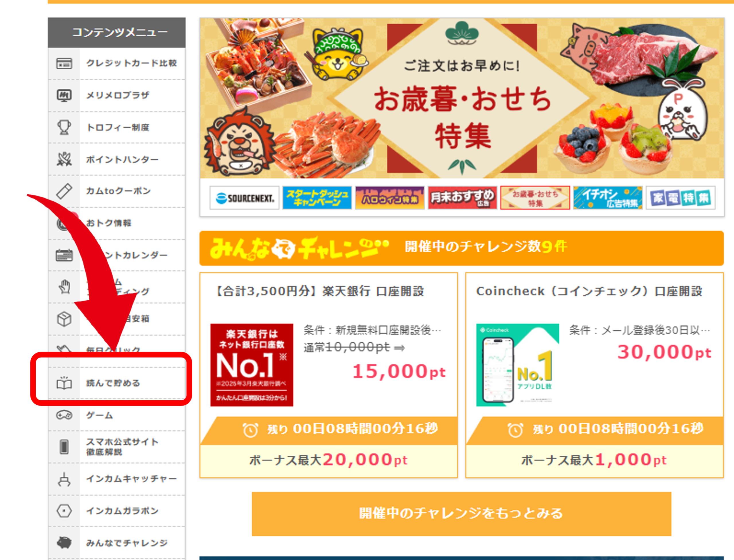Select 読んで貯める in the contents menu
Image resolution: width=734 pixels, height=560 pixels.
pyautogui.click(x=117, y=383)
